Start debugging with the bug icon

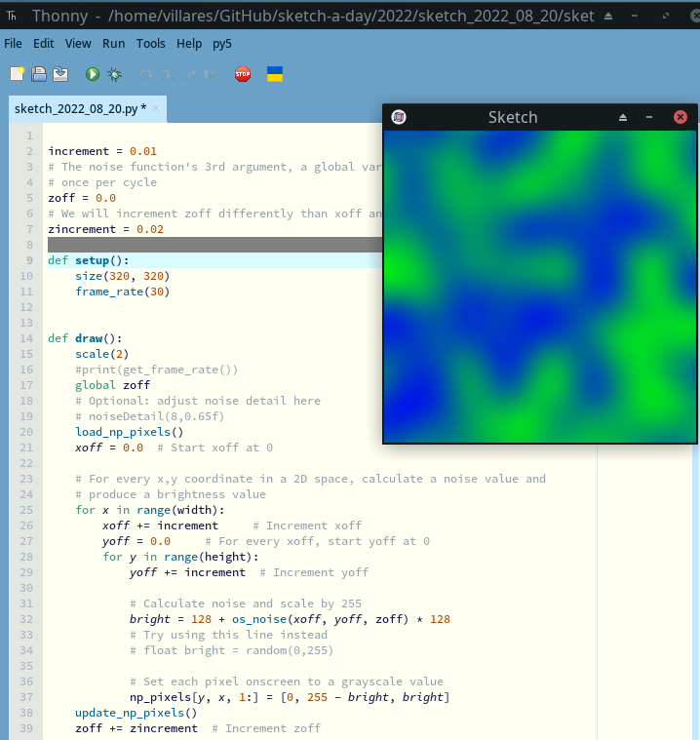pyautogui.click(x=115, y=74)
